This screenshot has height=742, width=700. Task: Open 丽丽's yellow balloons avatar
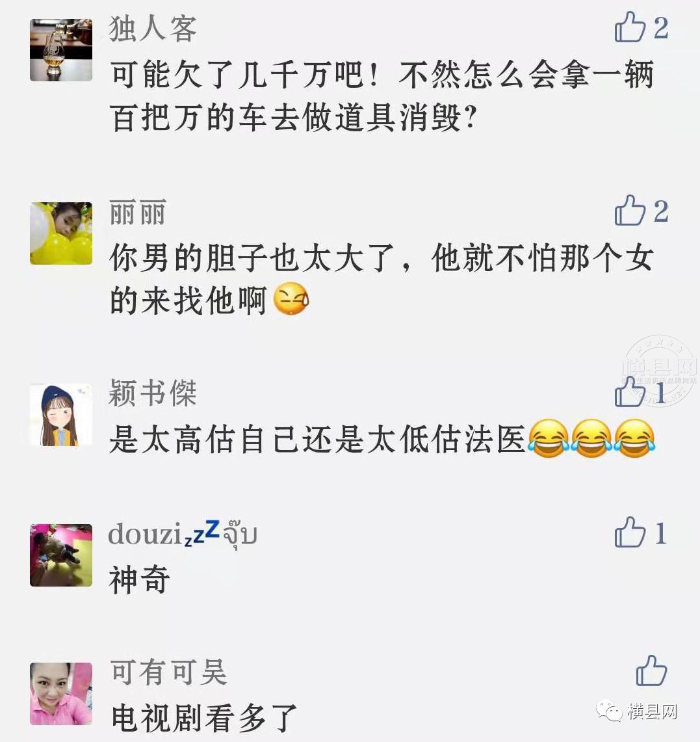(61, 233)
